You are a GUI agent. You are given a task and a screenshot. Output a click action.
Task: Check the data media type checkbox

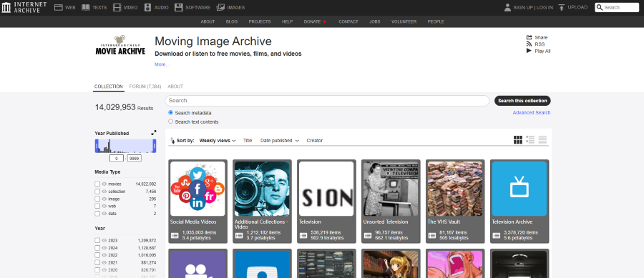click(97, 214)
